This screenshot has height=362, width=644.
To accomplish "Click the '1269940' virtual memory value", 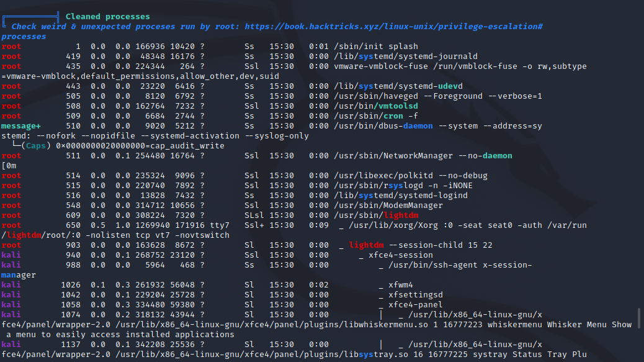I will tap(153, 225).
